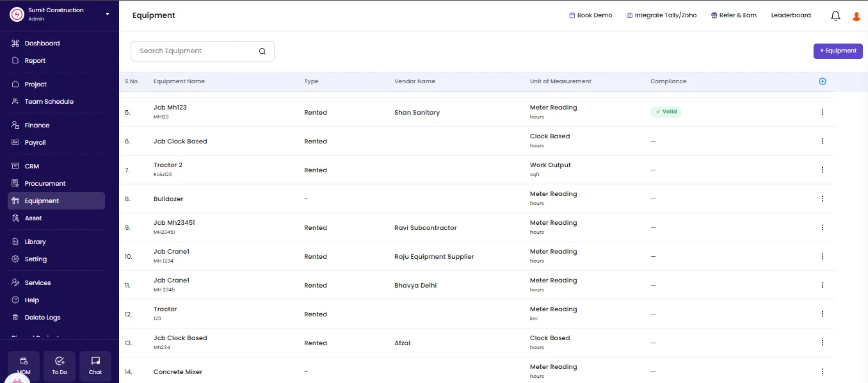
Task: Click the Project sidebar icon
Action: [x=15, y=85]
